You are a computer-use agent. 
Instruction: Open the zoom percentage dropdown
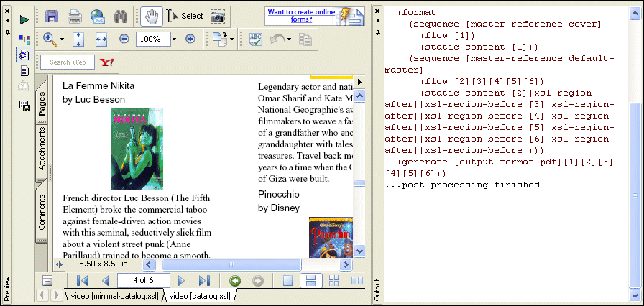pyautogui.click(x=172, y=39)
